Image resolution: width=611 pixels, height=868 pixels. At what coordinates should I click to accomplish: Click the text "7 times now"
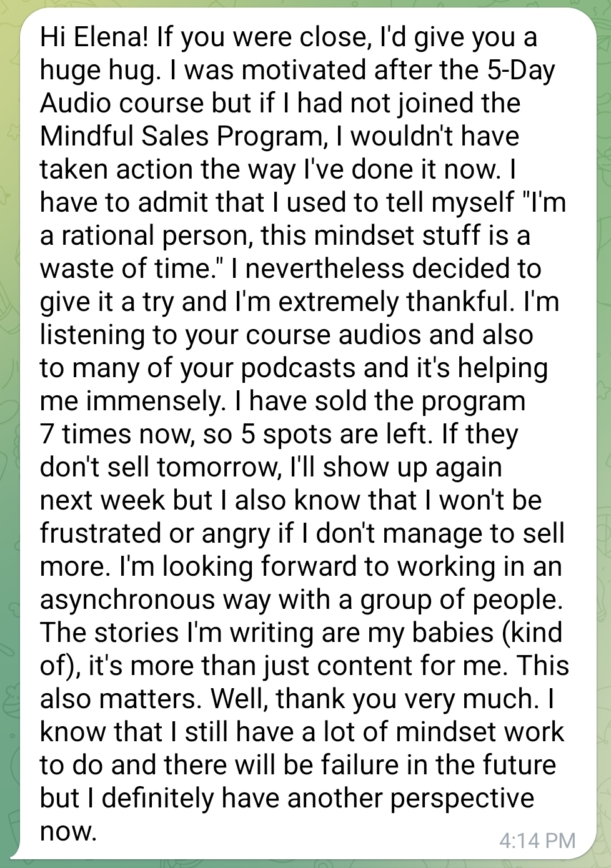pyautogui.click(x=116, y=434)
